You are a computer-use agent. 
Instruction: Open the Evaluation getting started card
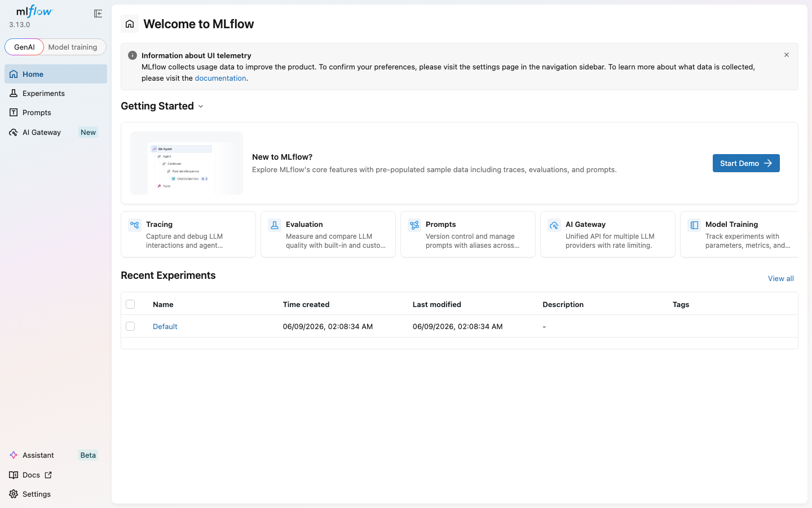pos(328,234)
